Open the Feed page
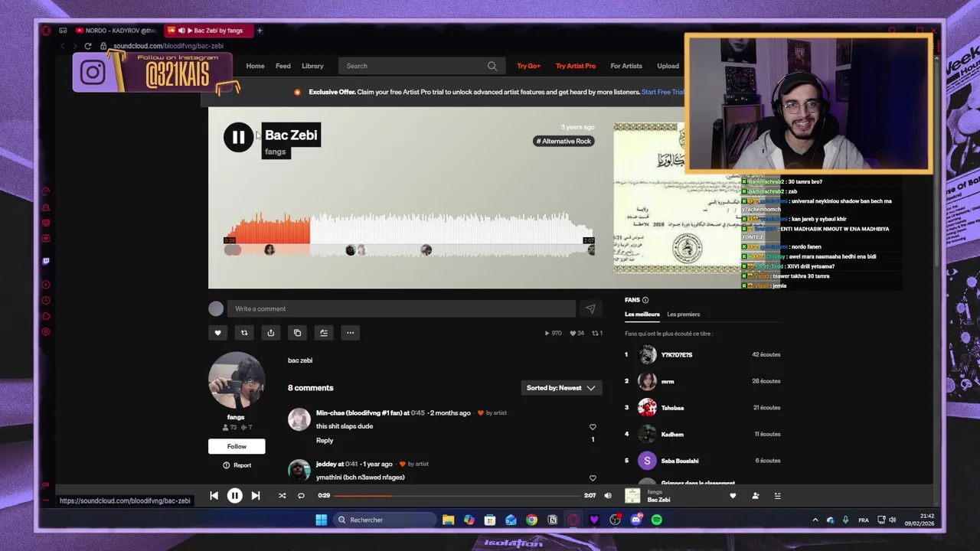The image size is (980, 551). tap(283, 66)
